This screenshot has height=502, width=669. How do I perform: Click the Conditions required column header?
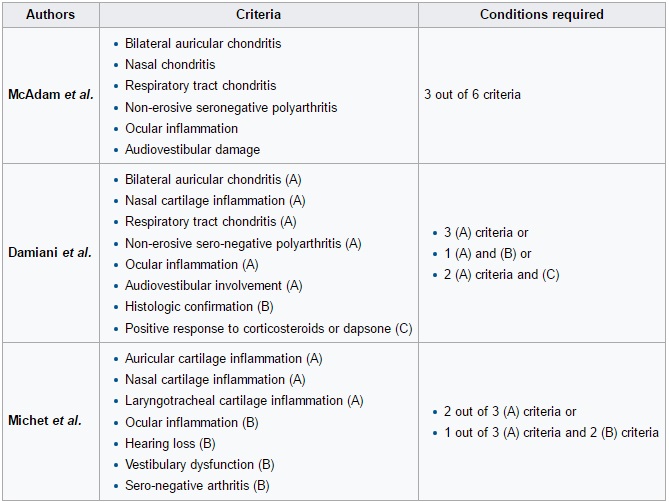tap(541, 15)
